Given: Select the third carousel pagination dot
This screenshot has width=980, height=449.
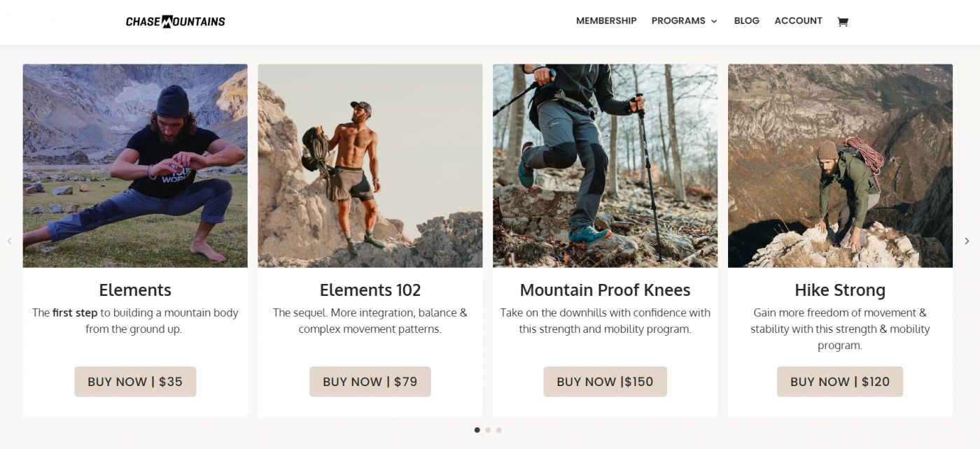Looking at the screenshot, I should tap(499, 430).
